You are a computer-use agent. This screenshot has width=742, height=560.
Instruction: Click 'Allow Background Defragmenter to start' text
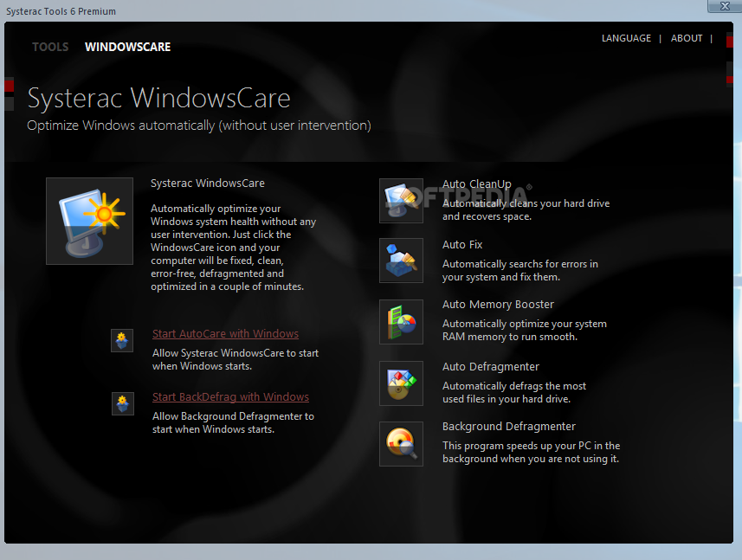[x=233, y=423]
